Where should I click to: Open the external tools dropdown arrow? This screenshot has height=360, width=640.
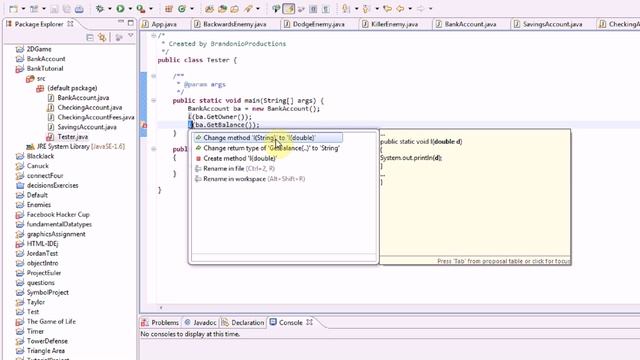(x=151, y=9)
